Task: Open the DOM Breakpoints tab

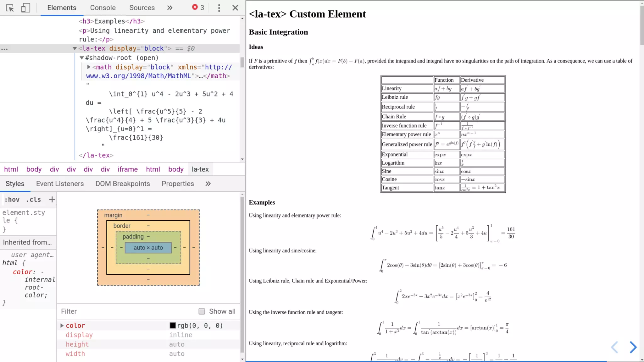Action: tap(123, 184)
